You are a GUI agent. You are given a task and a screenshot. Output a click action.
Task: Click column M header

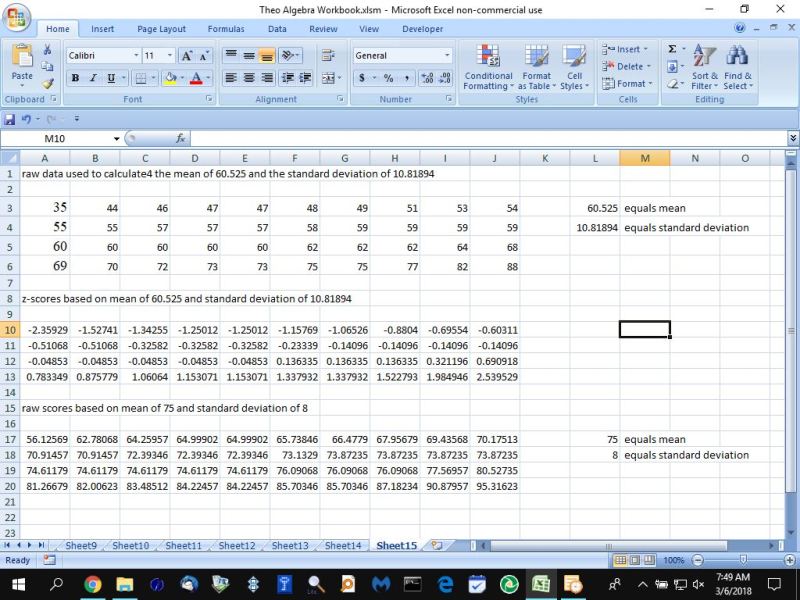point(645,158)
